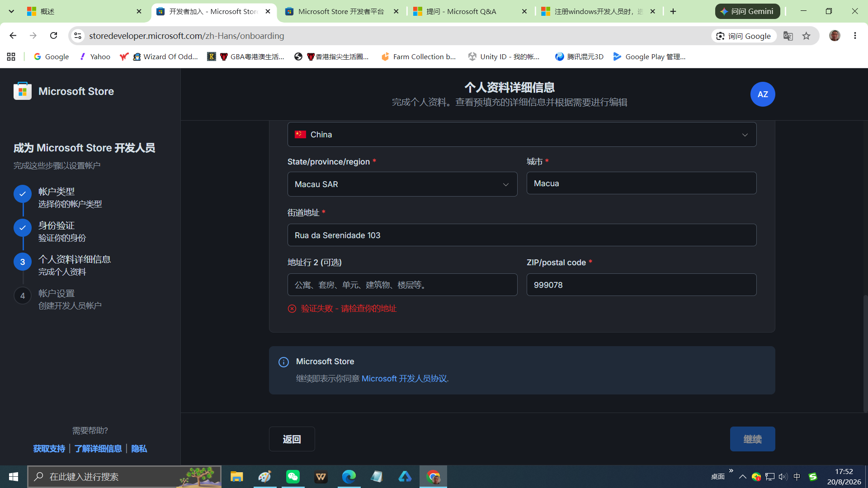Click the 返回 button
Screen dimensions: 868x488
click(292, 439)
